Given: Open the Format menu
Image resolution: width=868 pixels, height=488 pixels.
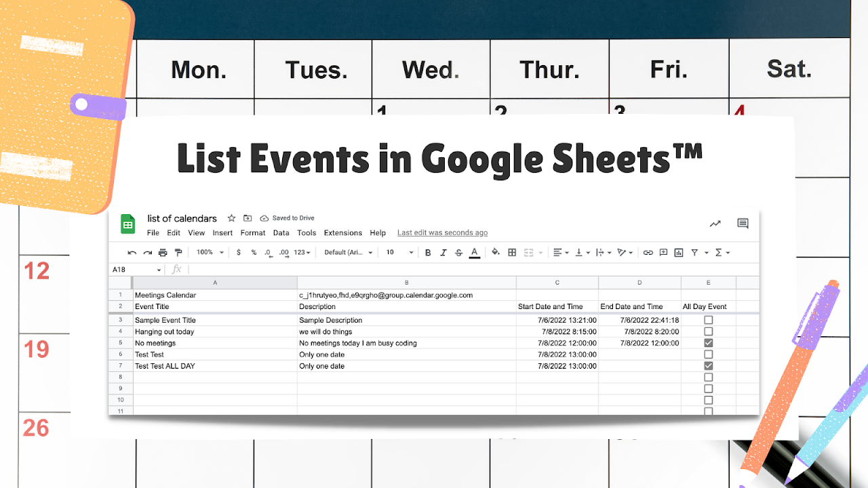Looking at the screenshot, I should (253, 233).
